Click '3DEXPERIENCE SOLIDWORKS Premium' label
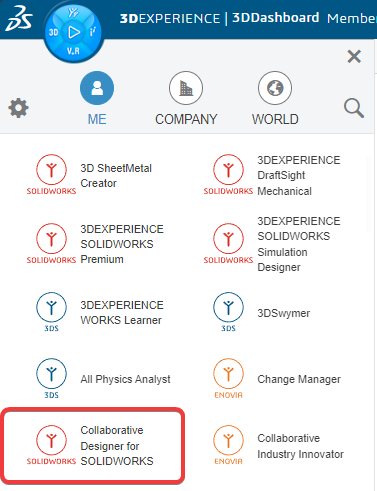 point(122,244)
